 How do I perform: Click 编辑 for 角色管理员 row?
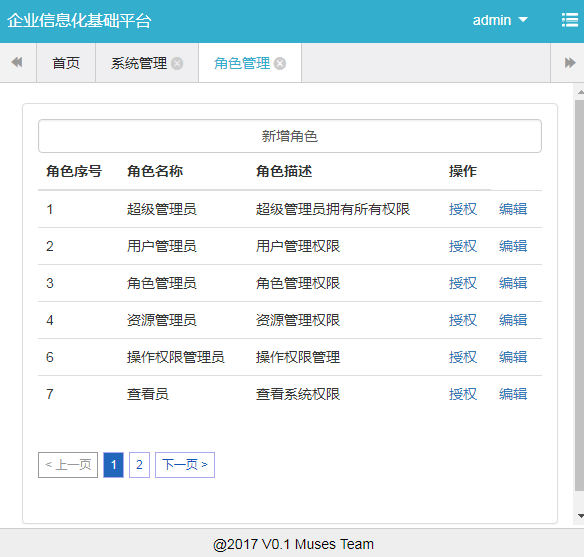pyautogui.click(x=513, y=283)
